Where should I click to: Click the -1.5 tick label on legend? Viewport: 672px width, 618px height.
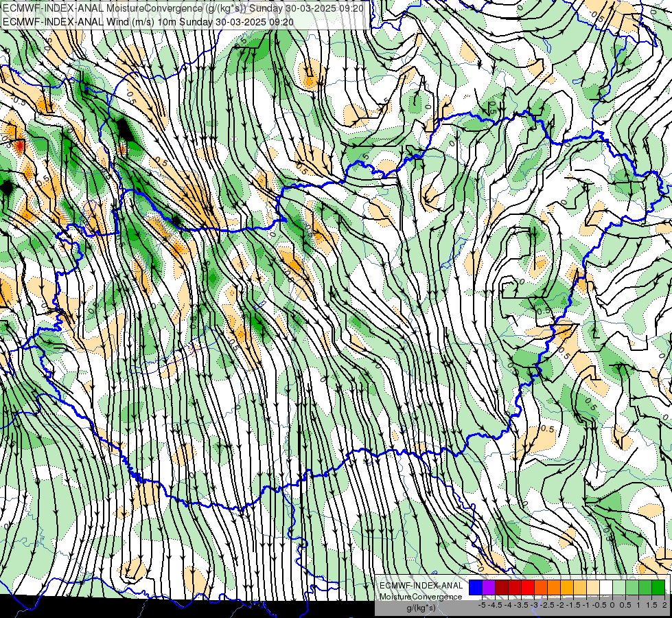573,605
